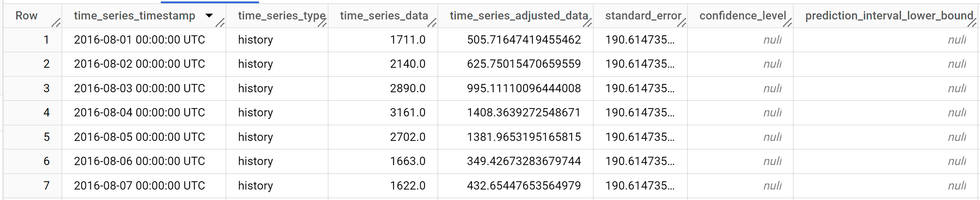Image resolution: width=980 pixels, height=200 pixels.
Task: Click the truncated standard_error value in row 5
Action: point(640,137)
